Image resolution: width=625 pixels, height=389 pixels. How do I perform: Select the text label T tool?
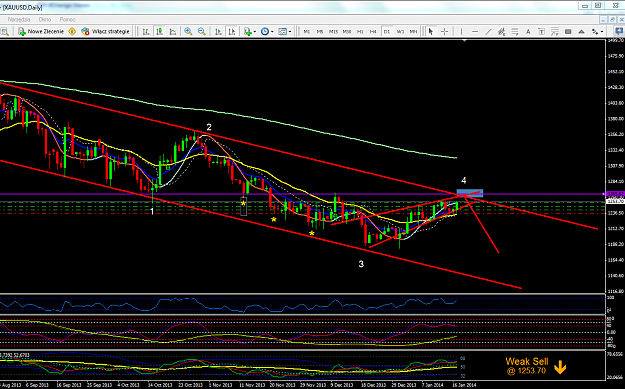click(541, 31)
